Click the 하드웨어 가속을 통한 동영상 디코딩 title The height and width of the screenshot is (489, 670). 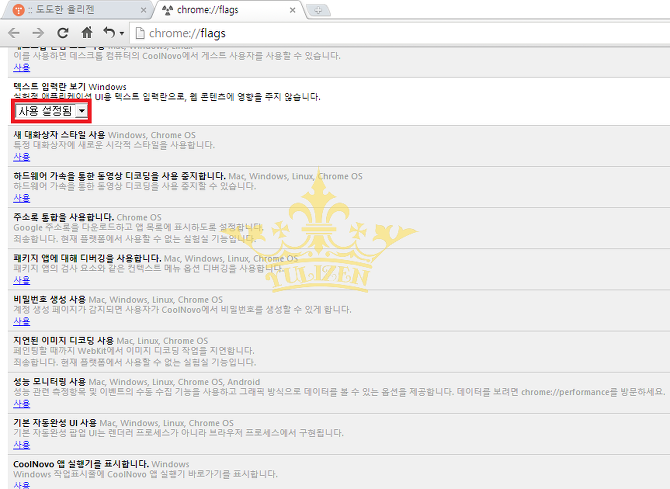(120, 176)
